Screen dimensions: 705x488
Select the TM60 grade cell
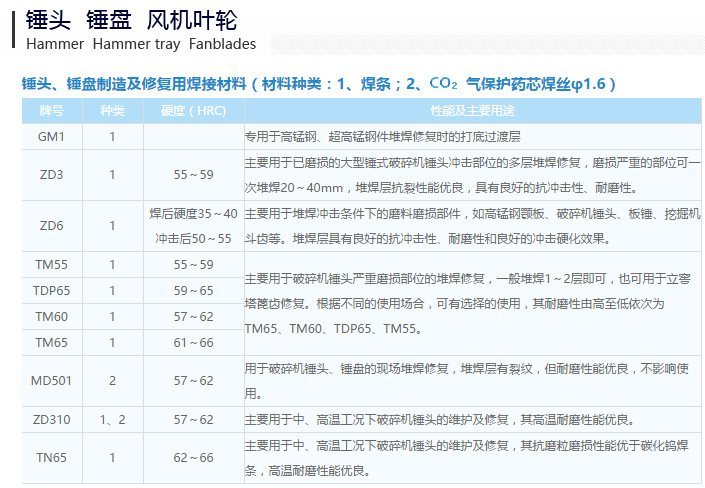pos(51,317)
